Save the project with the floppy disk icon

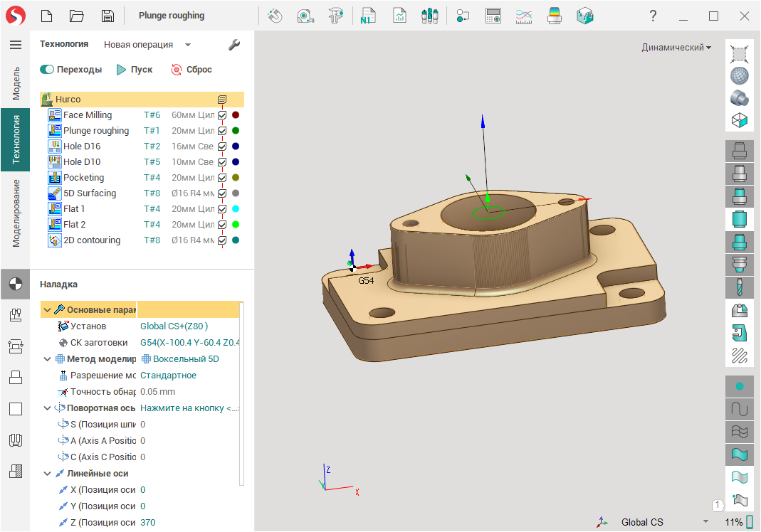[x=107, y=16]
